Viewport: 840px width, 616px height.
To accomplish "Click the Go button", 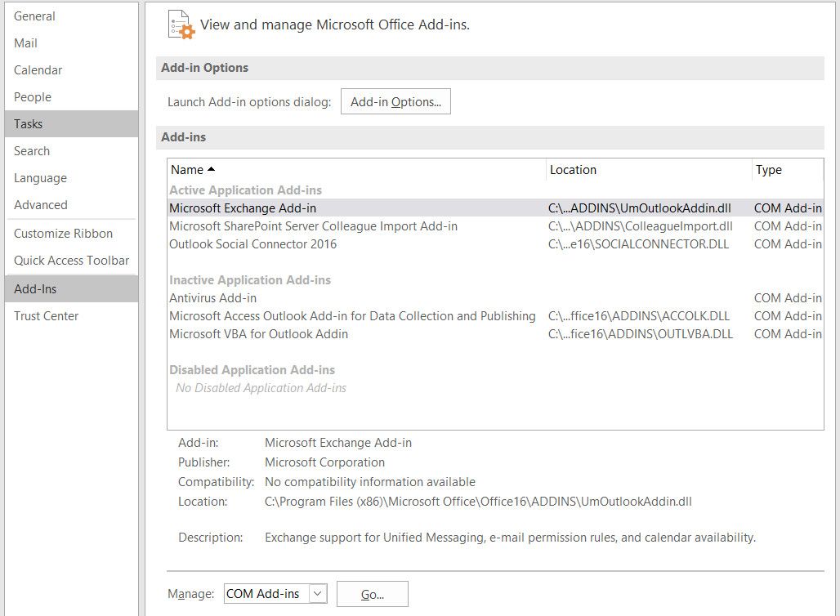I will coord(372,594).
